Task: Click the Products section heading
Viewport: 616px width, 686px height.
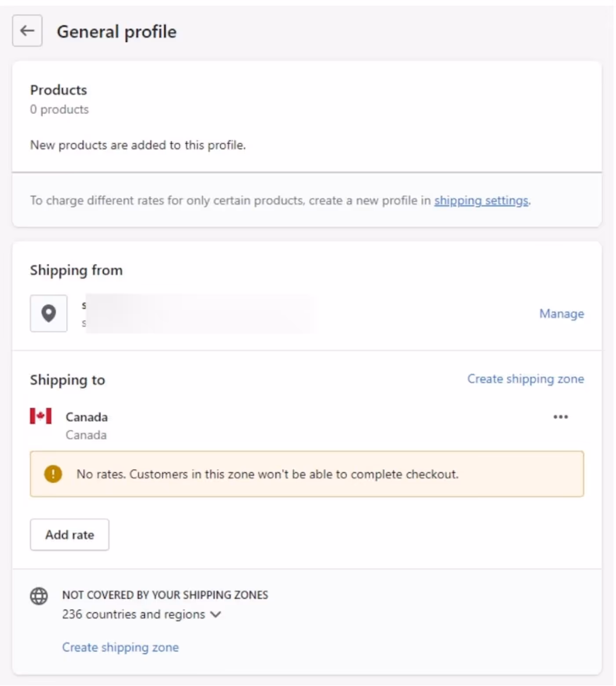Action: 58,90
